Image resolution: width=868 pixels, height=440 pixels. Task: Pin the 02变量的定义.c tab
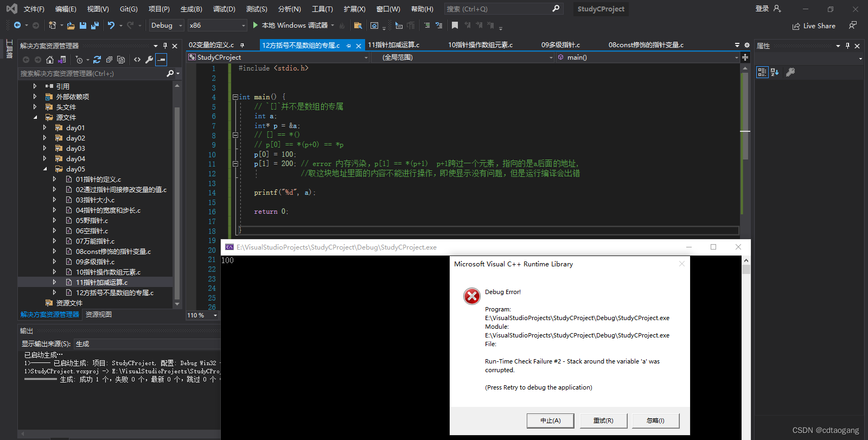242,45
